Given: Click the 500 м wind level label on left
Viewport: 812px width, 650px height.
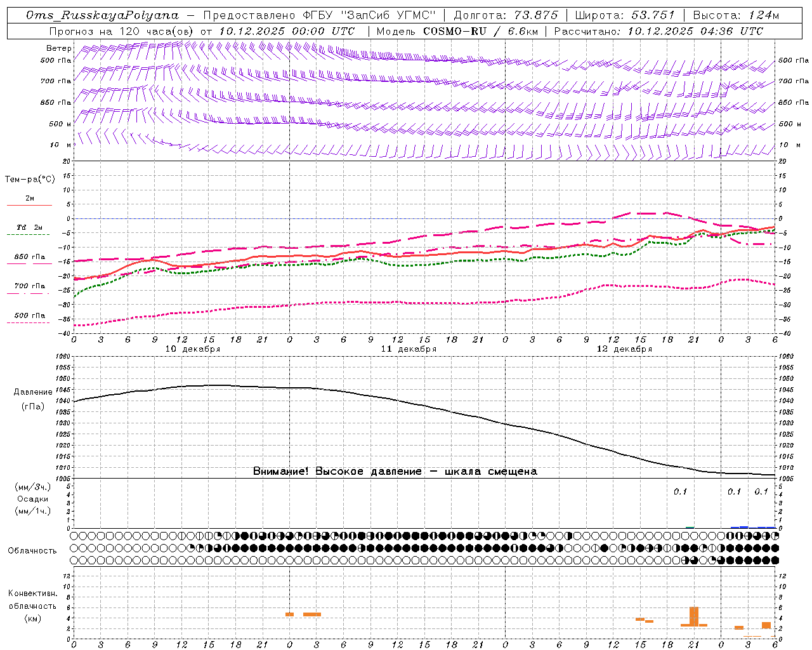Looking at the screenshot, I should pos(60,124).
